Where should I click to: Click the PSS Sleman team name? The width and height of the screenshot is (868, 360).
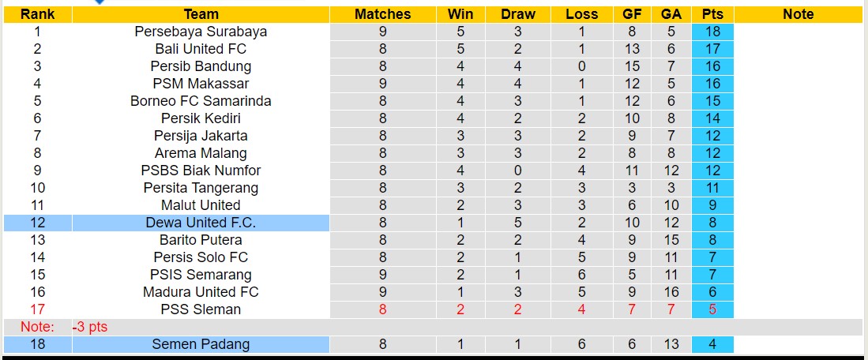pyautogui.click(x=201, y=309)
